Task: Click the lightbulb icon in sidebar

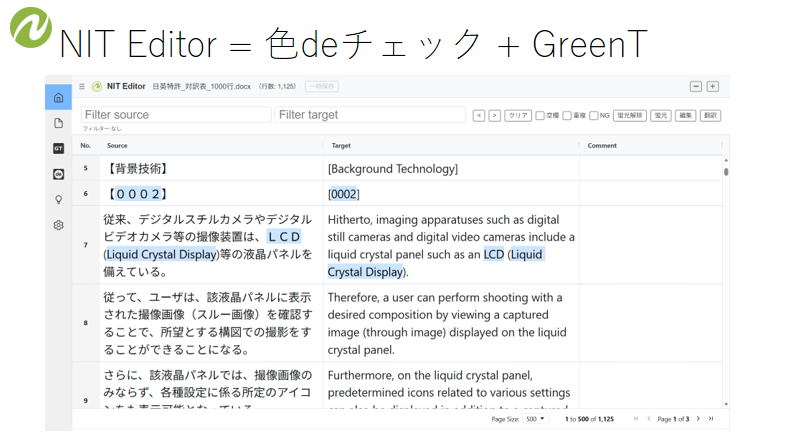Action: tap(58, 199)
